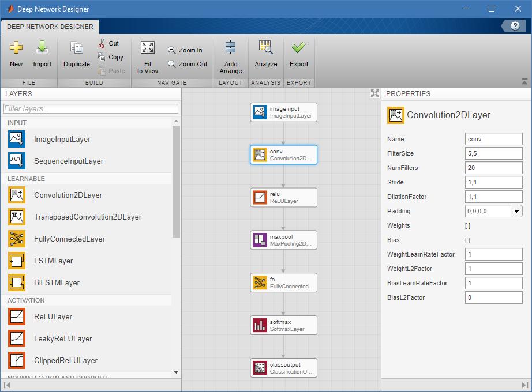Zoom In on the canvas
The image size is (532, 392).
point(185,50)
